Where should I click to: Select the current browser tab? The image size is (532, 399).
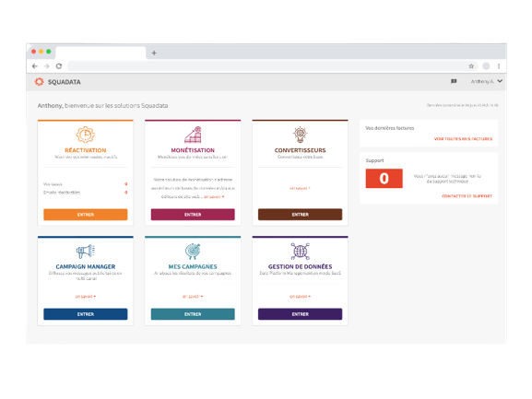click(x=100, y=53)
